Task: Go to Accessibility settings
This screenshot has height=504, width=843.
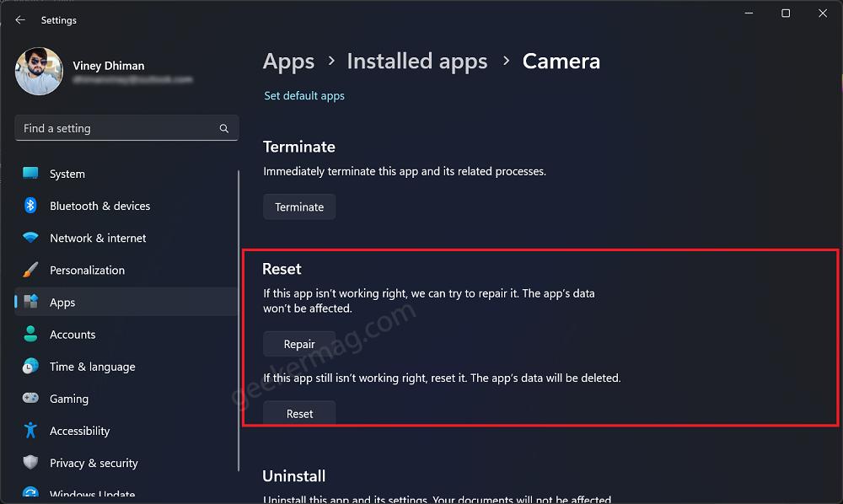Action: [126, 431]
